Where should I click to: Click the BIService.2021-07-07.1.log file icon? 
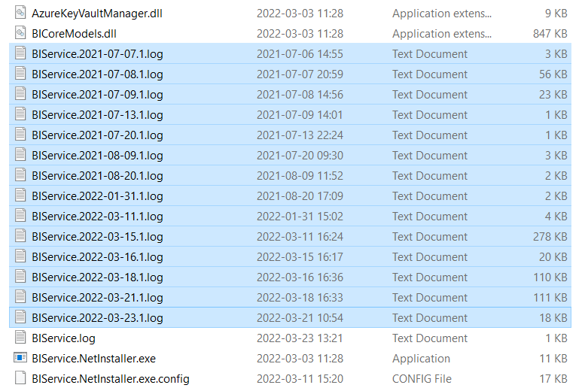(x=20, y=54)
